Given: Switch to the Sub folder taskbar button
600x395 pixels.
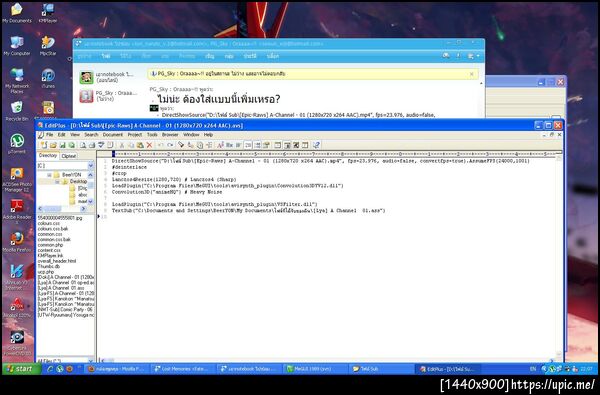Looking at the screenshot, I should click(381, 369).
